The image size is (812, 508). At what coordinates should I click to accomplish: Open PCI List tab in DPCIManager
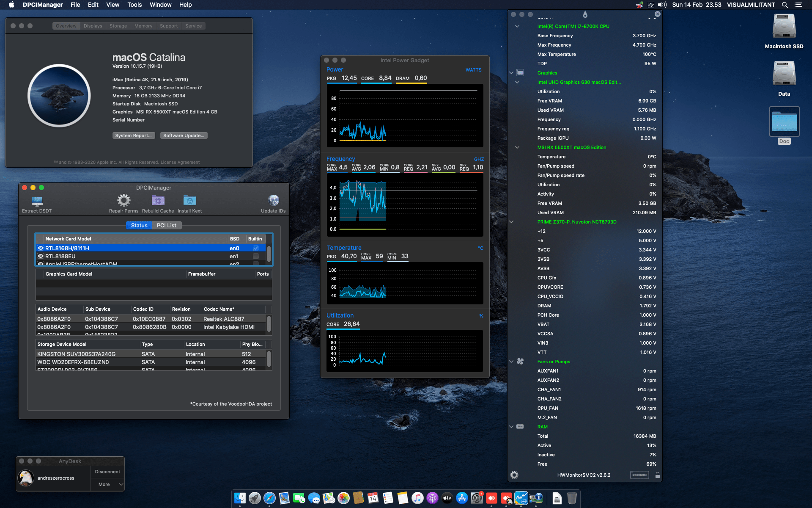167,225
